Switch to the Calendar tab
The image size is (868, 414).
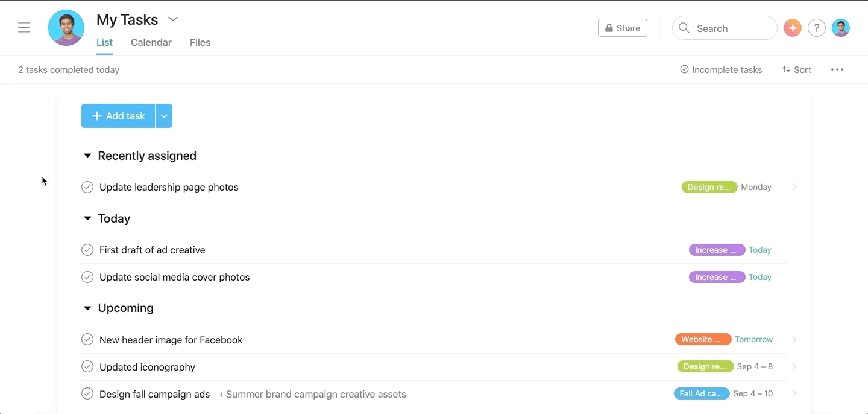click(x=151, y=42)
